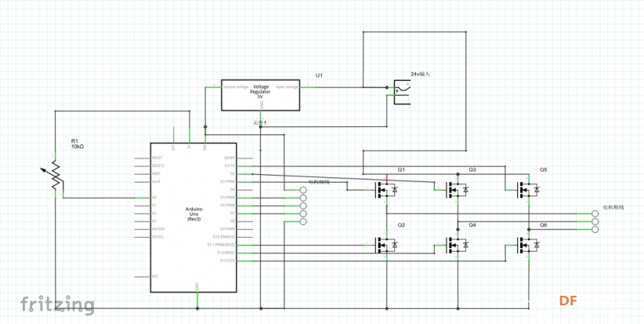The width and height of the screenshot is (644, 324).
Task: Click the Arduino N/C pin label
Action: [155, 276]
